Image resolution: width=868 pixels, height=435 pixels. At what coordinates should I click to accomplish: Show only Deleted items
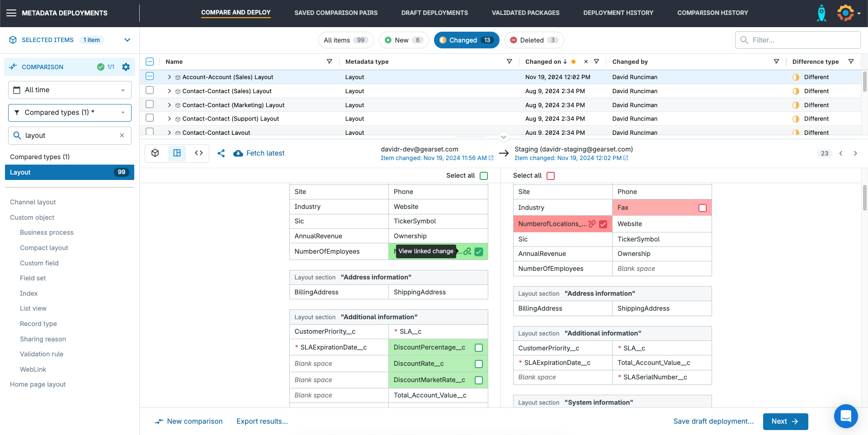coord(534,40)
